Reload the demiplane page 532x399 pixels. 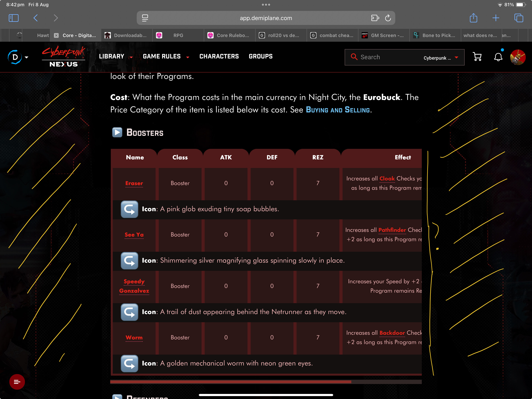[388, 18]
